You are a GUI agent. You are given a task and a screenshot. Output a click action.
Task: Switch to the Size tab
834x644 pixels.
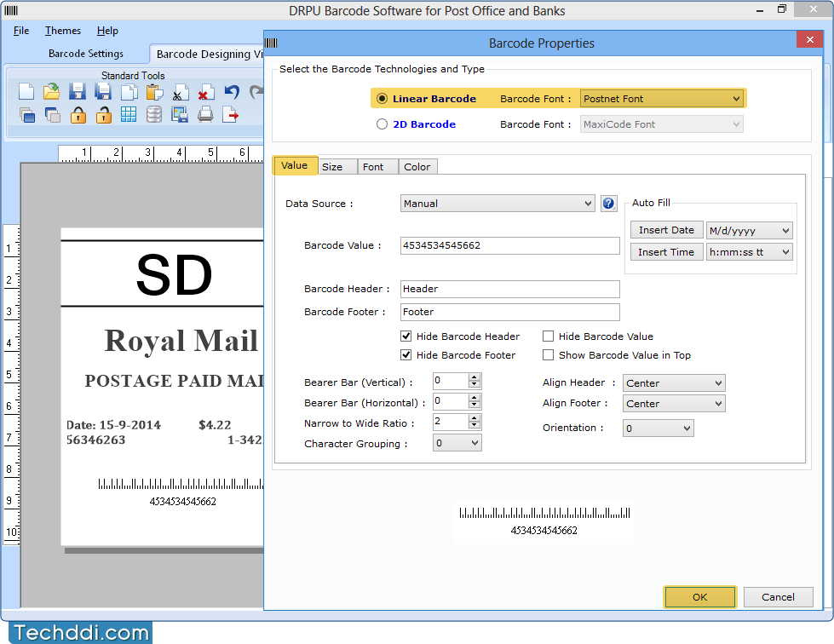337,166
